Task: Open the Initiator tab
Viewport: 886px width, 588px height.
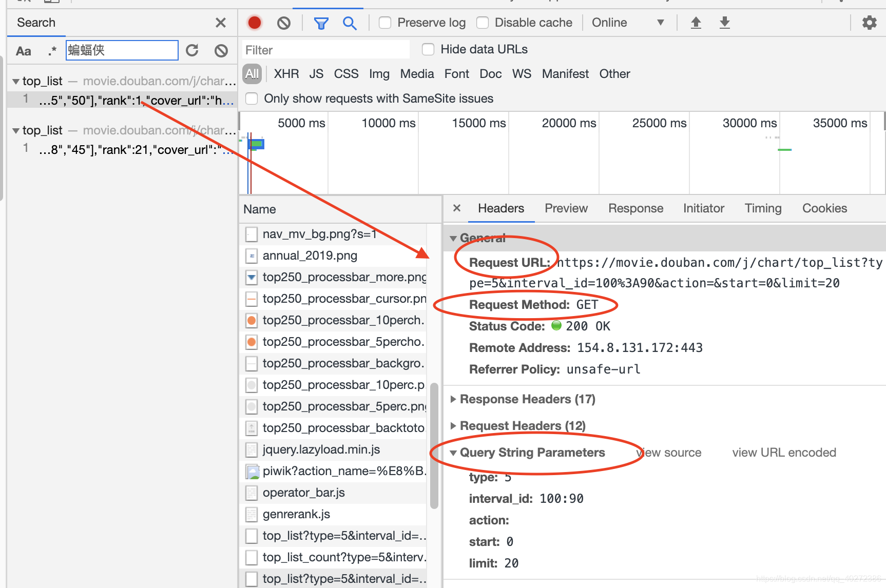Action: click(x=703, y=208)
